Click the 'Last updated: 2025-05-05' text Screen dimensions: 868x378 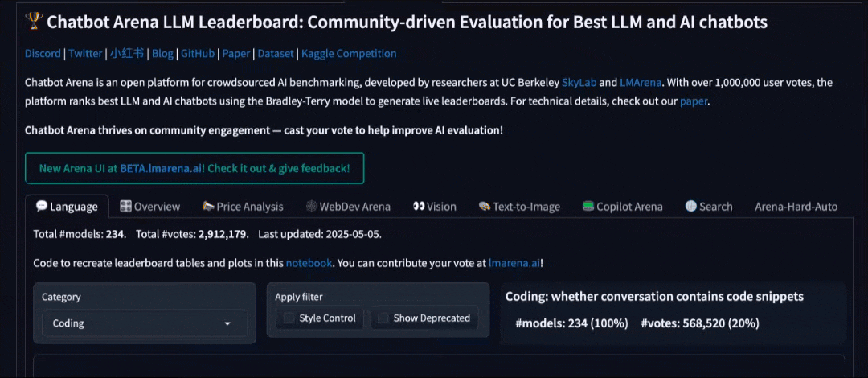pos(320,234)
